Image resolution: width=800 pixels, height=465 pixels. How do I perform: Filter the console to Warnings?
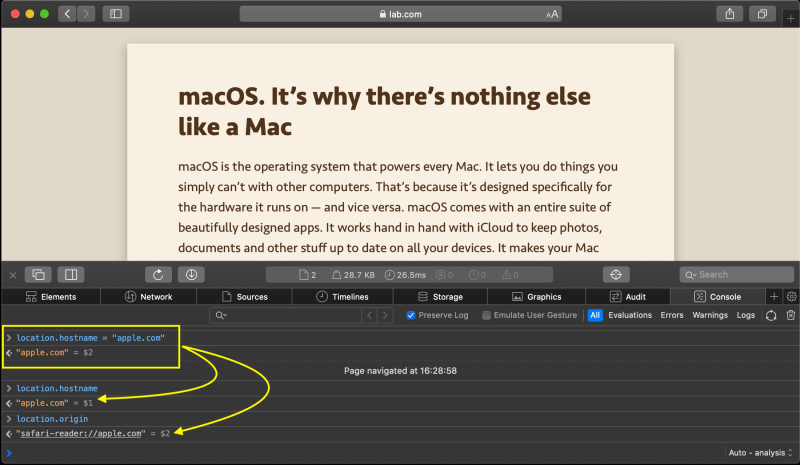tap(710, 315)
